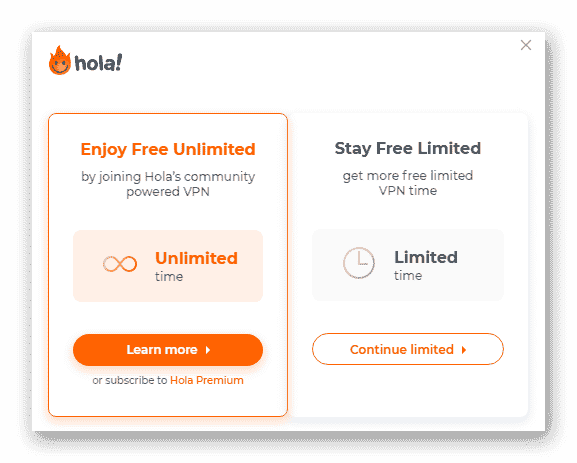Click the Enjoy Free Unlimited heading
Screen dimensions: 577x463
[168, 150]
